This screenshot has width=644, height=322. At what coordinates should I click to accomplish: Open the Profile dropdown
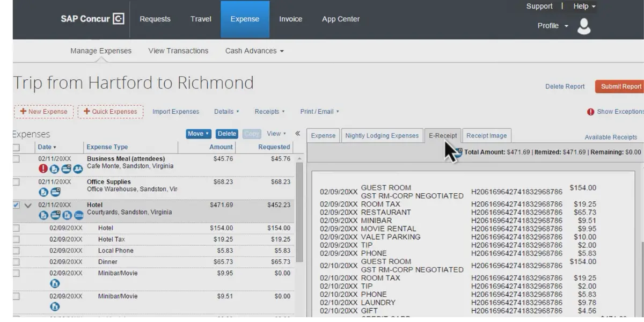553,26
